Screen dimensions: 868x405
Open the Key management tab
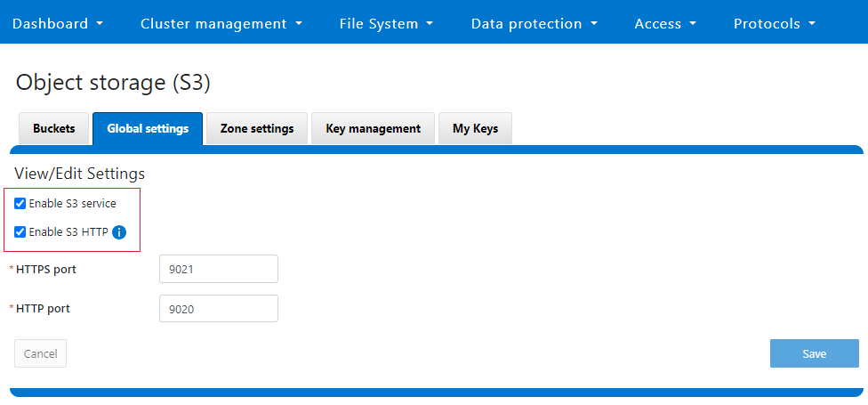[x=374, y=128]
